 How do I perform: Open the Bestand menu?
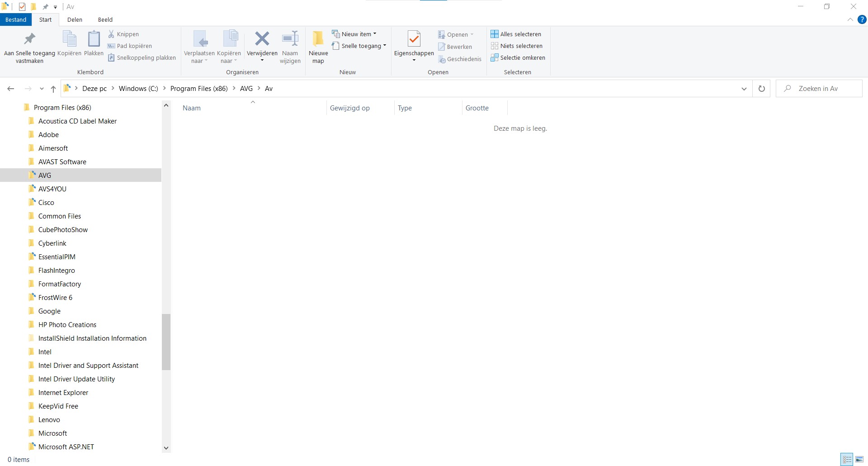click(x=16, y=19)
